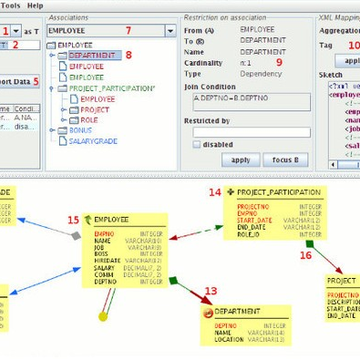This screenshot has height=360, width=360.
Task: Select the BONUS association row
Action: (80, 130)
